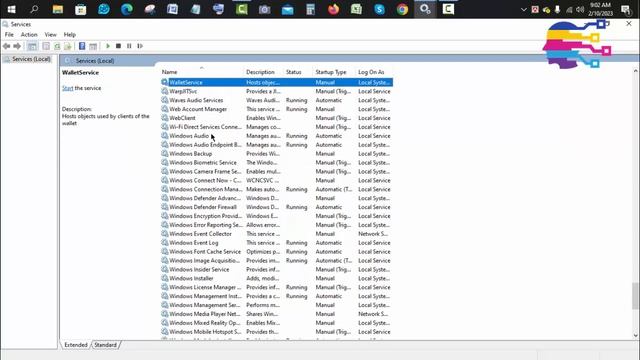The image size is (640, 360).
Task: Open the Camera app from the taskbar
Action: pyautogui.click(x=264, y=9)
